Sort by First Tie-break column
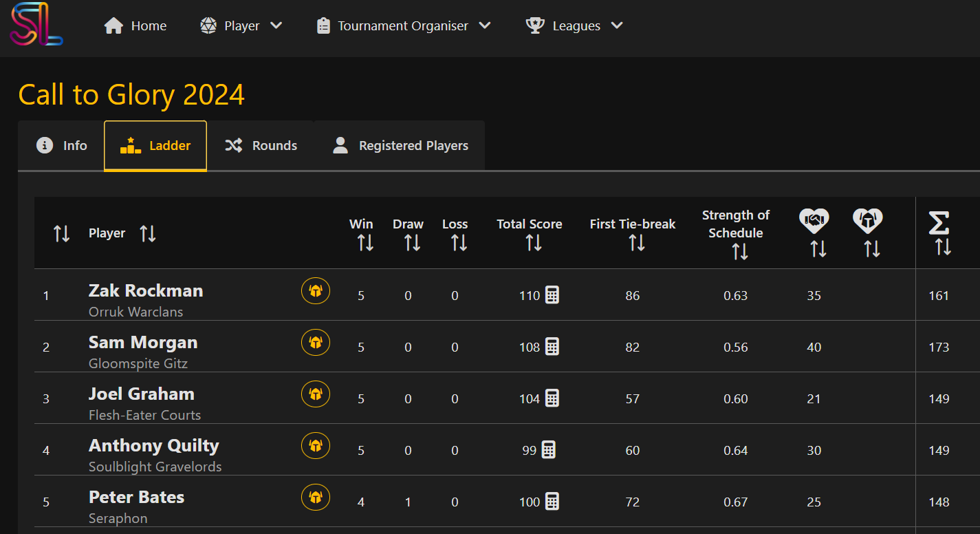 point(636,242)
